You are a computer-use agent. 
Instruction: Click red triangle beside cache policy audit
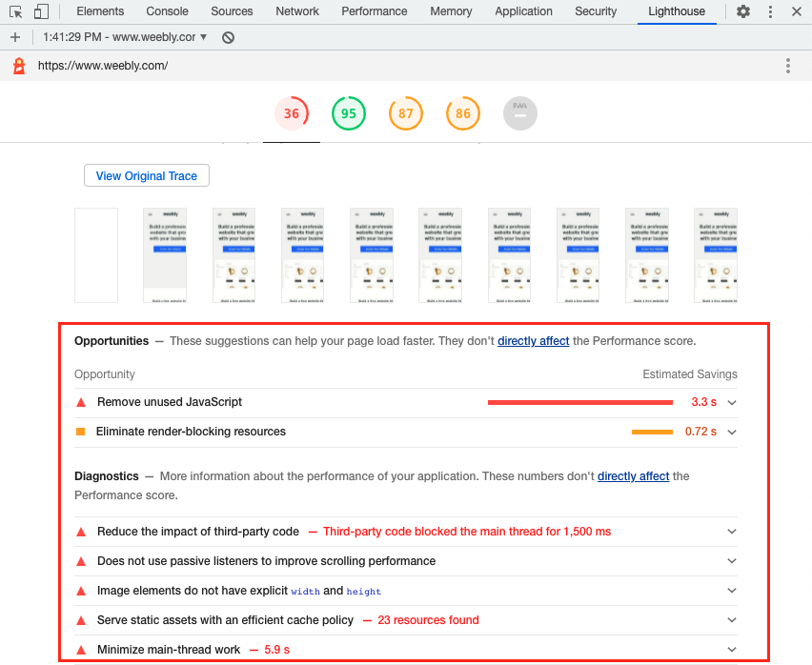[x=81, y=620]
